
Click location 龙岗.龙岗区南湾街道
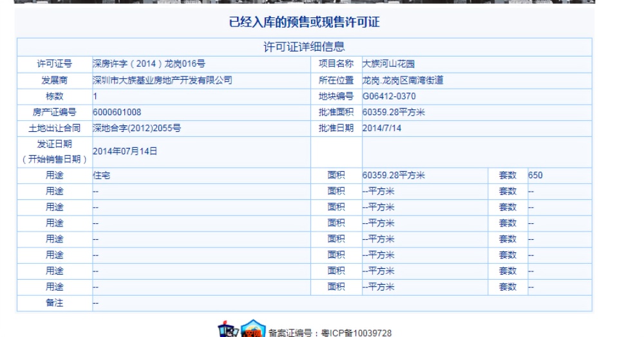tap(403, 80)
